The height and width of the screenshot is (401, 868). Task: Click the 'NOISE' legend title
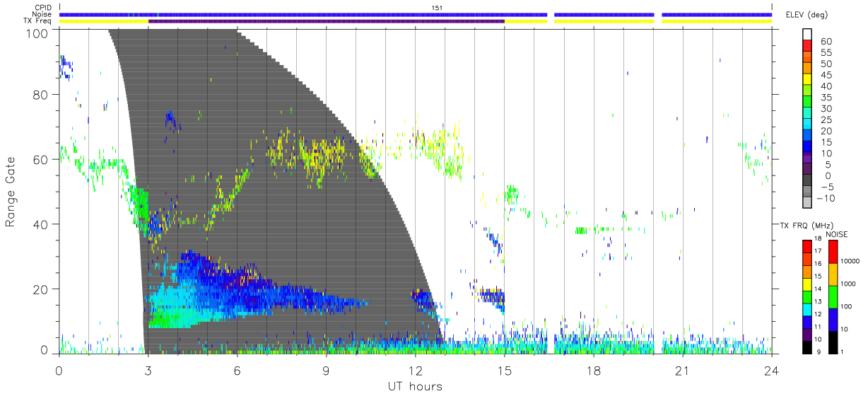pos(836,234)
